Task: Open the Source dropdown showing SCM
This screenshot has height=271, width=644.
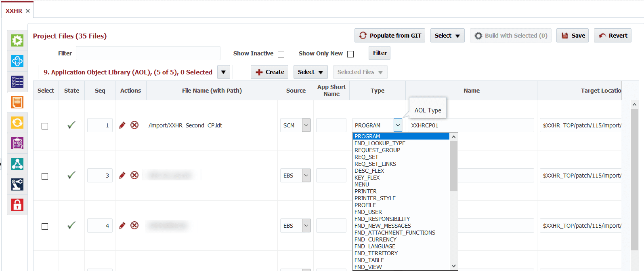Action: pyautogui.click(x=306, y=125)
